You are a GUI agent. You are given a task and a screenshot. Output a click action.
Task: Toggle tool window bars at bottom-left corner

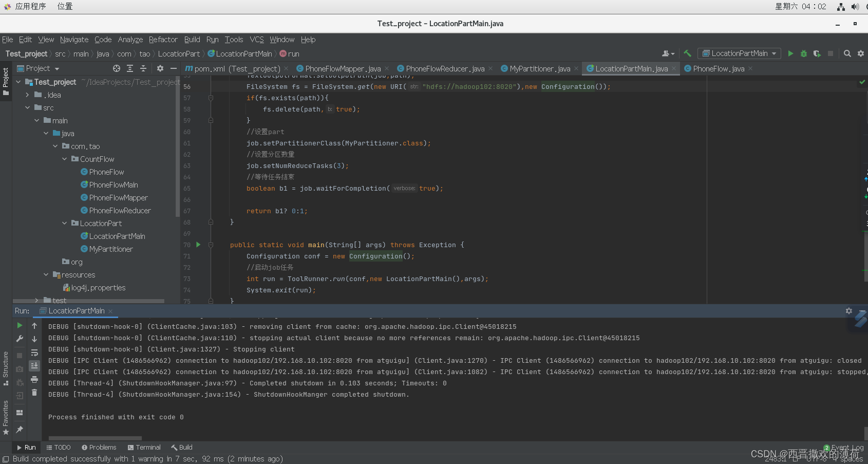6,459
